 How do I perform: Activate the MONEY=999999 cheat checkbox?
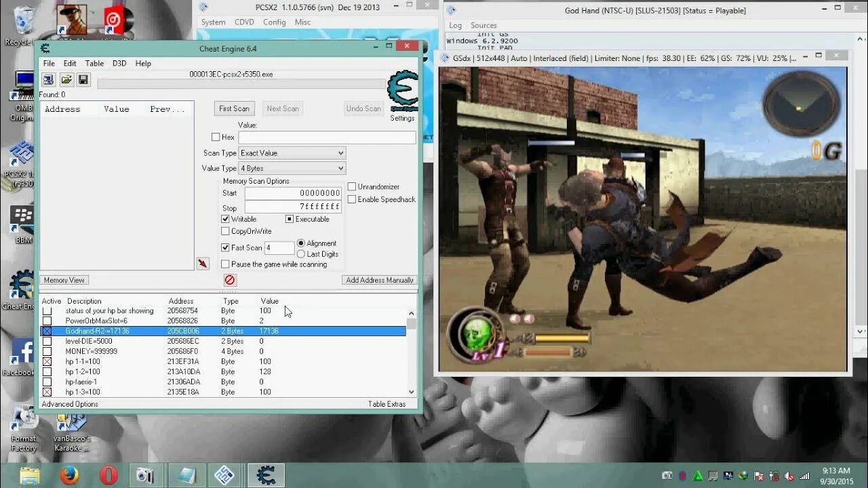[47, 351]
